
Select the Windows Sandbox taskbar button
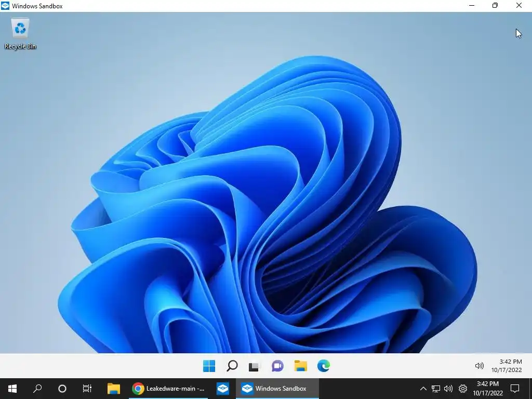tap(277, 389)
